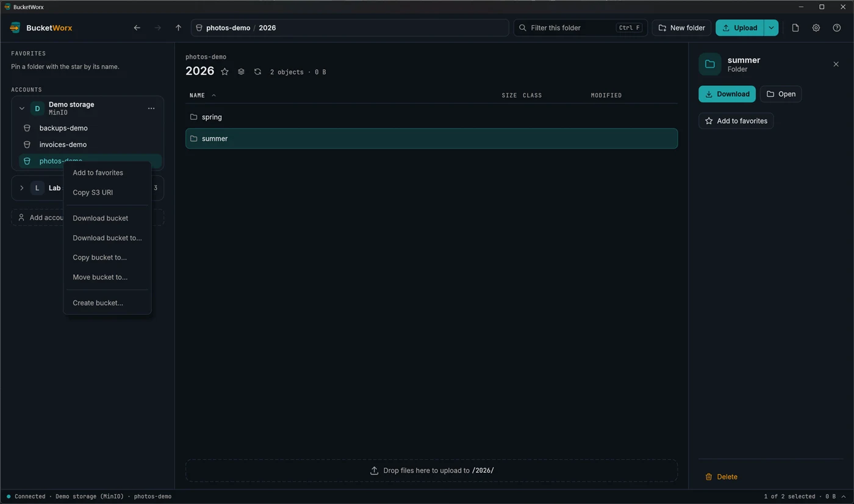This screenshot has height=504, width=854.
Task: Pick Copy bucket to... from the menu
Action: [x=107, y=257]
